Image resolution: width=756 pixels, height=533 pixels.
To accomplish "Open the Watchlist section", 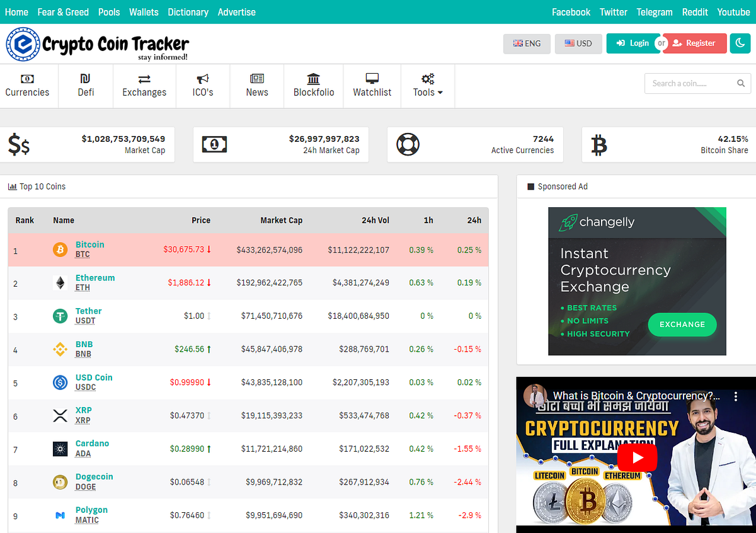I will (x=372, y=86).
